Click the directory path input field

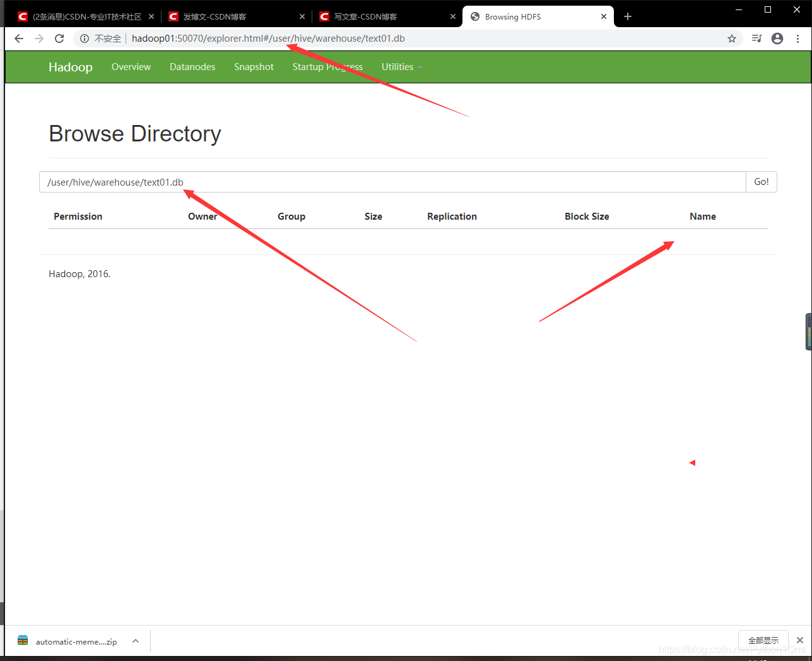pos(392,182)
